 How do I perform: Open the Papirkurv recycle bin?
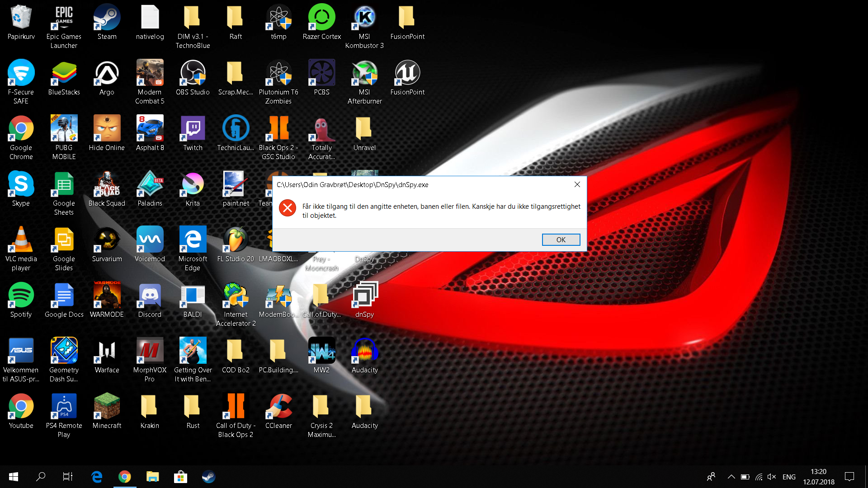pos(21,23)
